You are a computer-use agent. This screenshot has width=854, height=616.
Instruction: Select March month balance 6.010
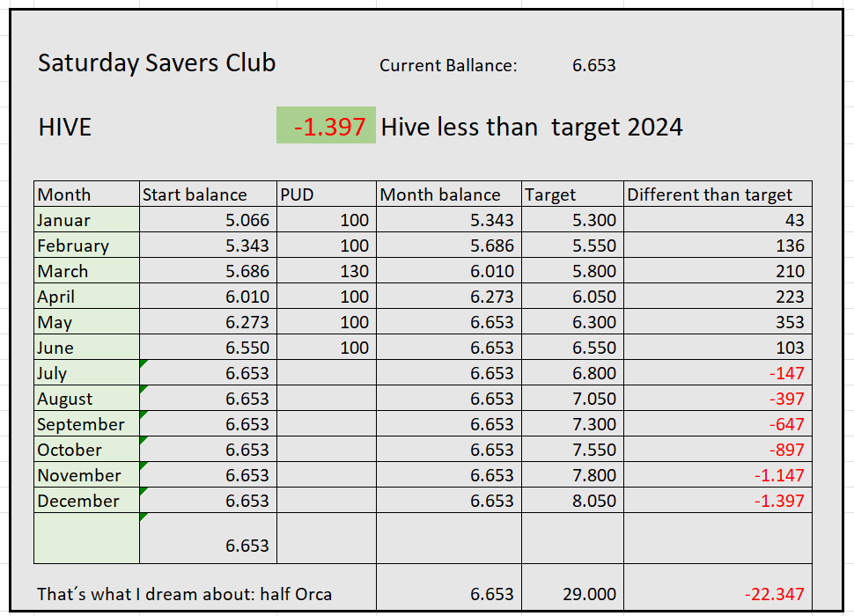click(449, 271)
